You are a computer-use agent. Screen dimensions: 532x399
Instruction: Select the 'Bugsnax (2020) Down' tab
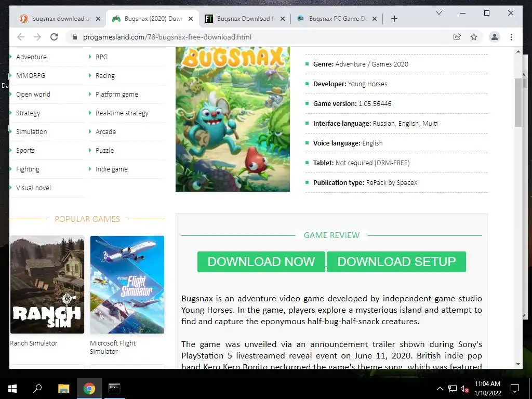click(x=153, y=19)
